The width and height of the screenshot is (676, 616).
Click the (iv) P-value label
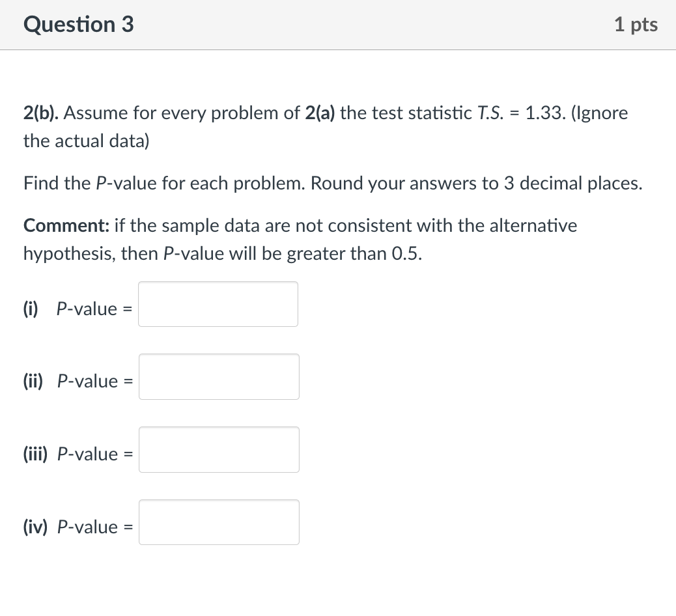pos(79,527)
